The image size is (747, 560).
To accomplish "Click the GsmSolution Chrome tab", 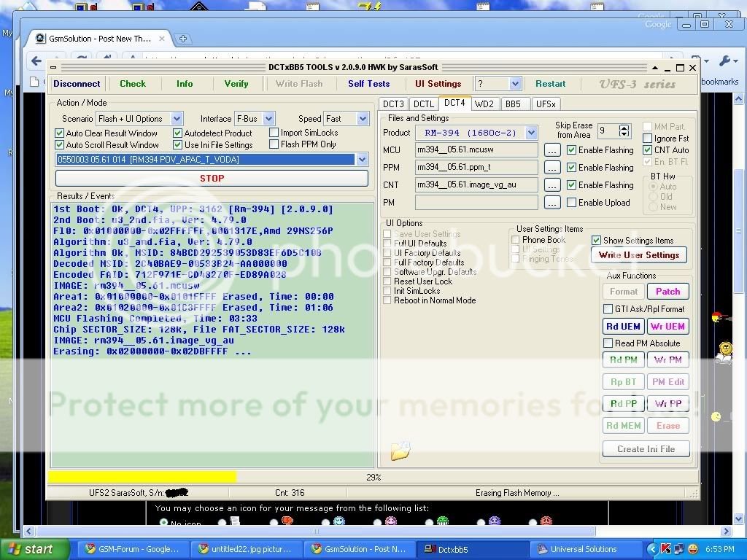I will tap(99, 39).
